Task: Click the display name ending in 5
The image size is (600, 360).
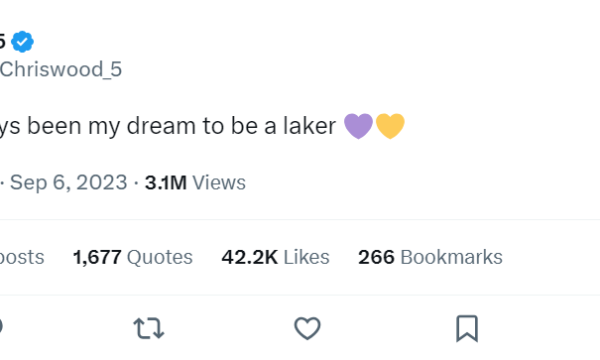Action: click(2, 41)
